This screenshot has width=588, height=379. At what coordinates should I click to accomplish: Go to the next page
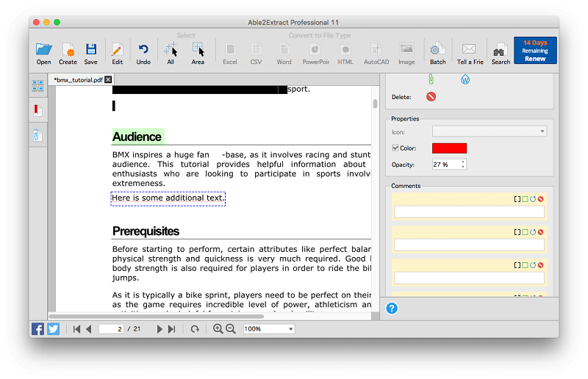[x=159, y=329]
